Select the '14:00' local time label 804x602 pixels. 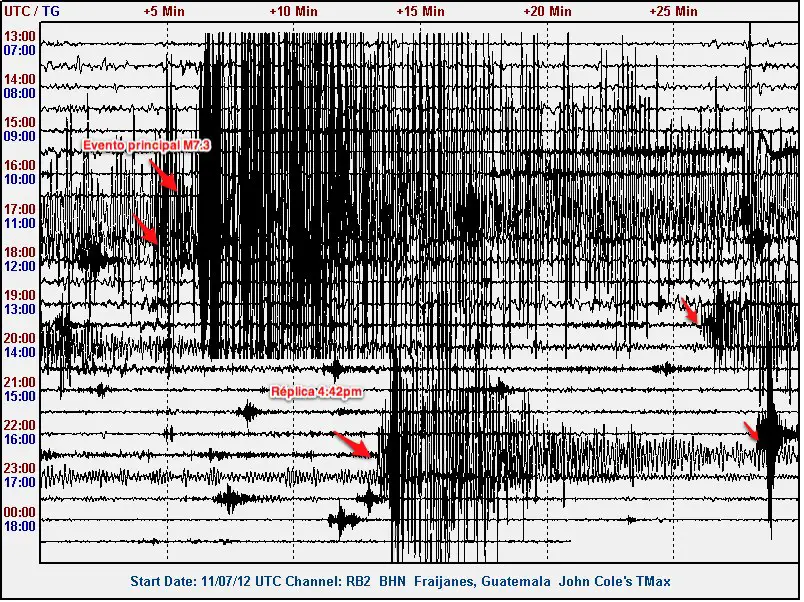20,353
